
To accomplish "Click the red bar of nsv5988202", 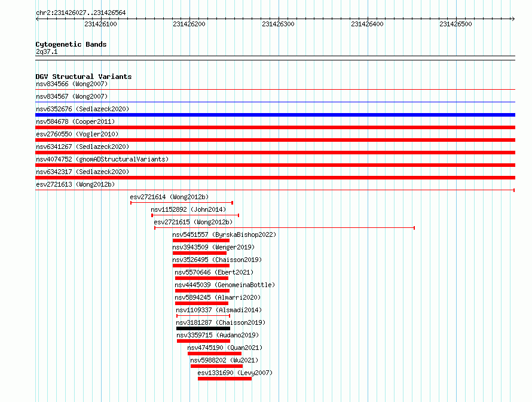I will tap(216, 366).
